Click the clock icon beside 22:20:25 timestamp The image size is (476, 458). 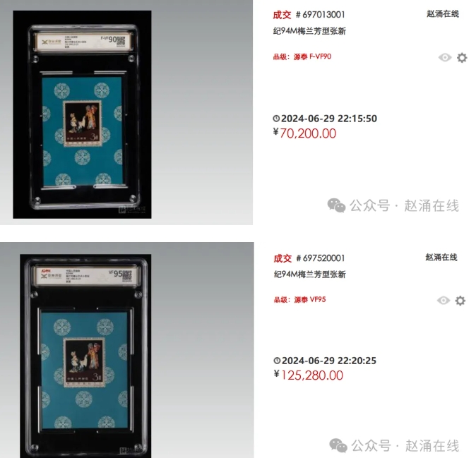pos(277,361)
